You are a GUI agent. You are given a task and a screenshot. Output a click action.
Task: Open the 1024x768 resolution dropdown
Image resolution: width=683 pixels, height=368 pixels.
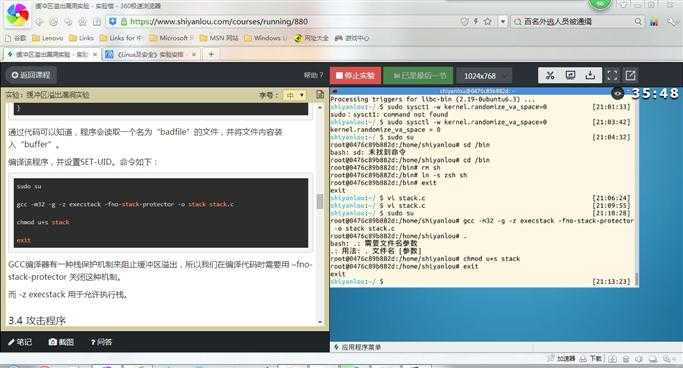(484, 76)
